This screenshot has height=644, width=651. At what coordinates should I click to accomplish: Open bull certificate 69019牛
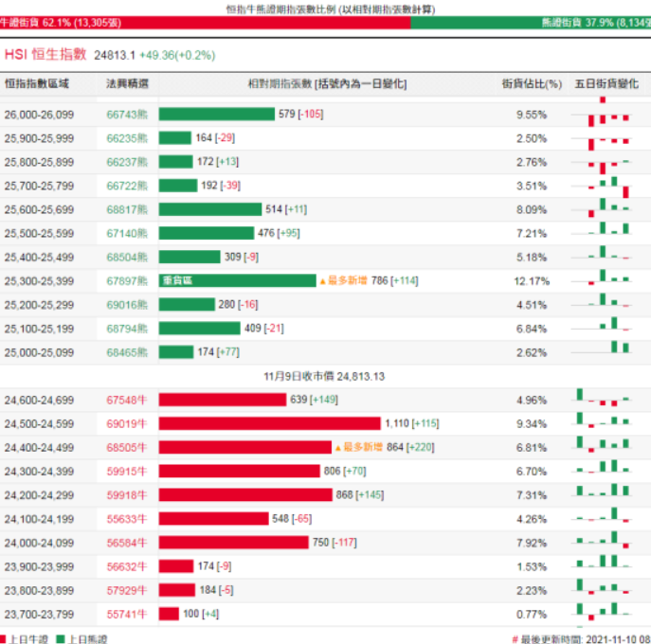click(127, 424)
